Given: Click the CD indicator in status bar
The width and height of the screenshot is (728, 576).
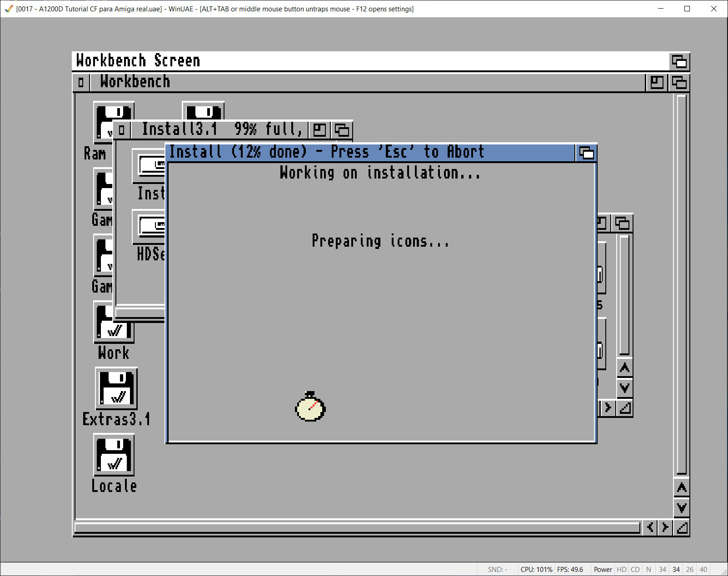Looking at the screenshot, I should point(635,569).
